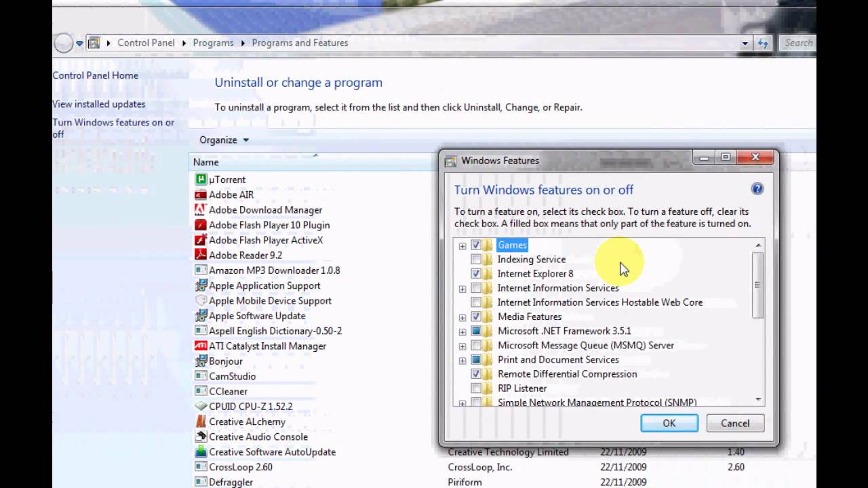Open the Organize dropdown menu
Viewport: 868px width, 488px height.
(x=224, y=140)
